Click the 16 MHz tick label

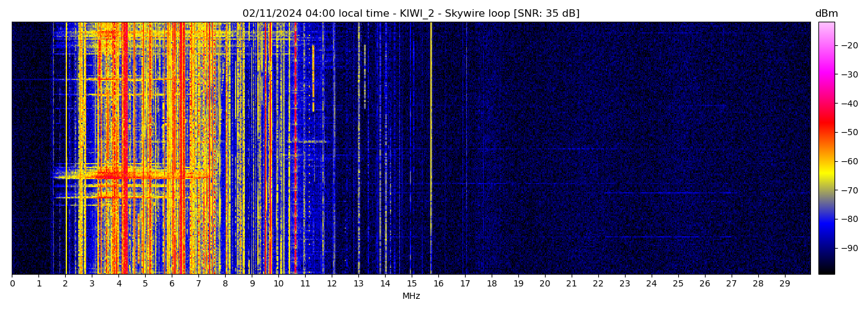(x=438, y=283)
